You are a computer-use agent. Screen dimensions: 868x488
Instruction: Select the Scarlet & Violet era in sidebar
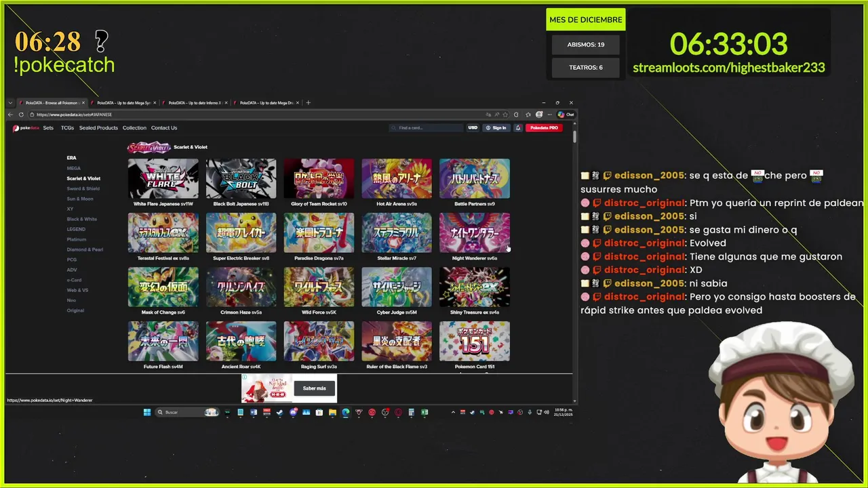83,178
